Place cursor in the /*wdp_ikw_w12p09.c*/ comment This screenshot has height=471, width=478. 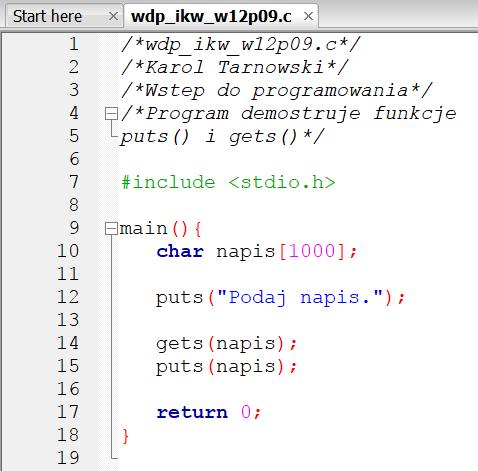pyautogui.click(x=241, y=45)
